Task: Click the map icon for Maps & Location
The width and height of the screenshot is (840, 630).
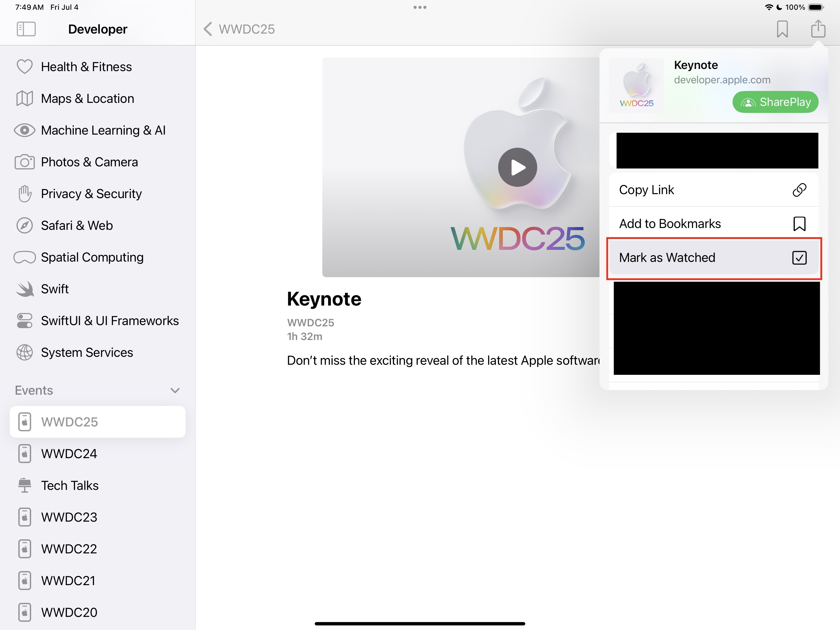Action: [x=25, y=98]
